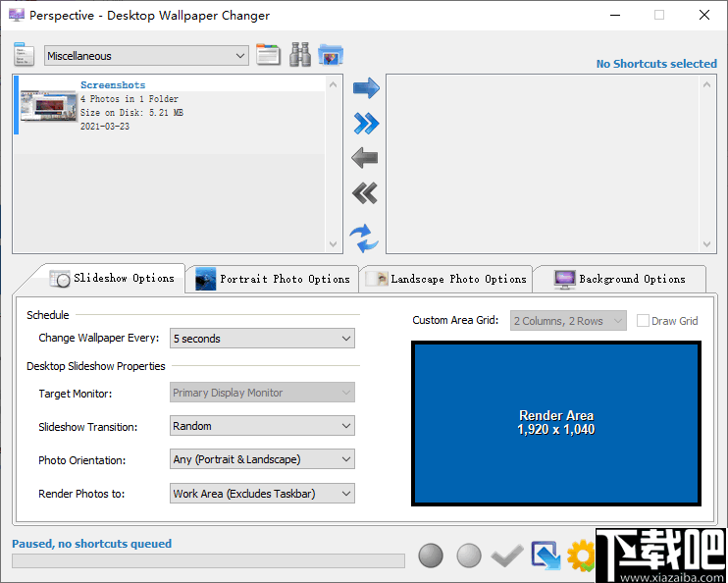
Task: Click the blue Render Area preview
Action: (556, 423)
